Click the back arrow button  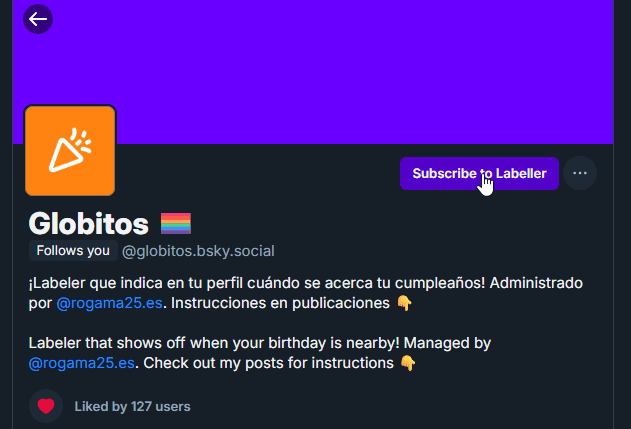[x=38, y=18]
